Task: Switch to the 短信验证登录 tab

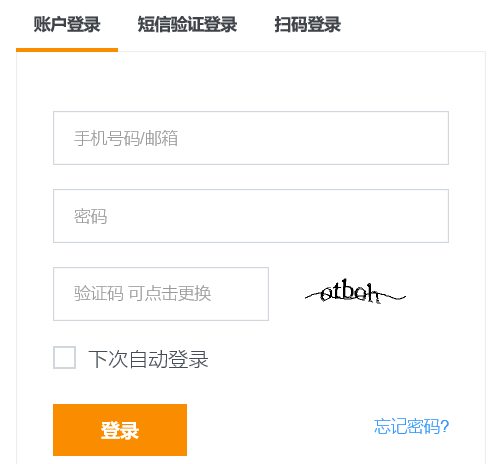Action: [187, 24]
